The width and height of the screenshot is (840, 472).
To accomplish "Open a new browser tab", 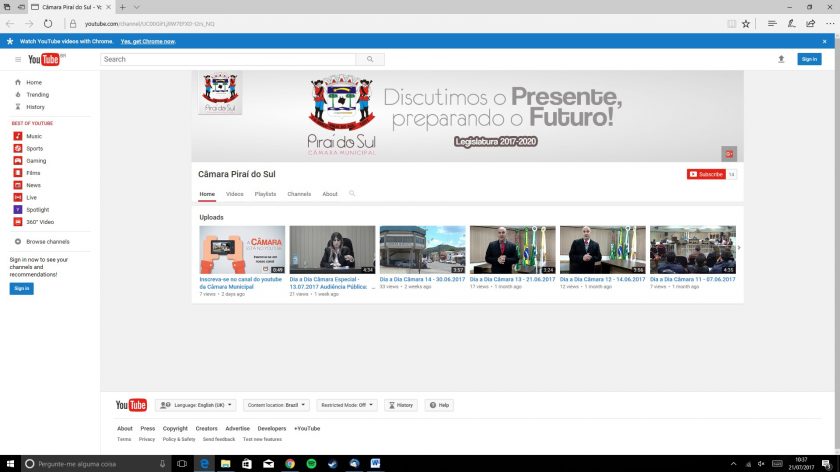I will 123,7.
